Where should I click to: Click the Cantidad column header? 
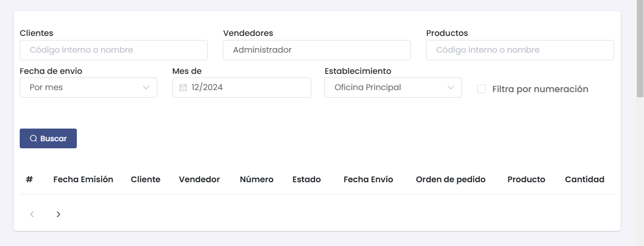[x=584, y=179]
